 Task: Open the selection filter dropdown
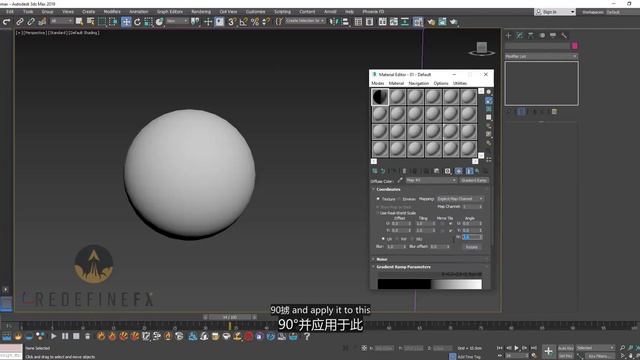point(61,21)
